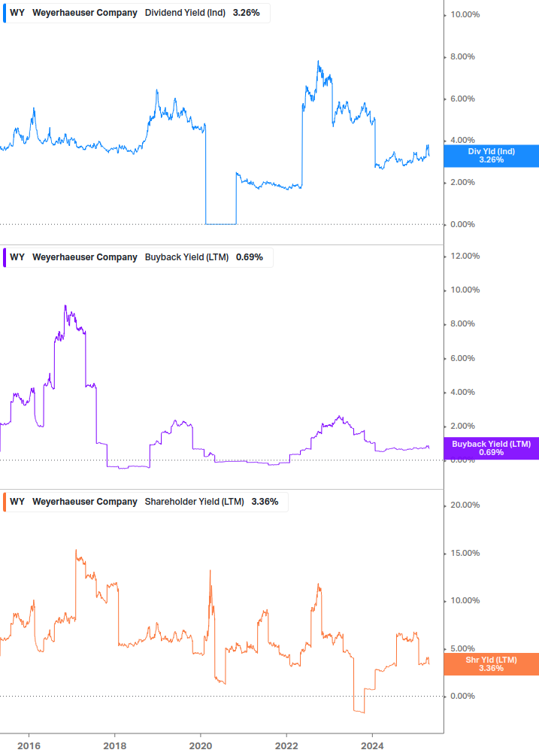Image resolution: width=539 pixels, height=756 pixels.
Task: Click the Shareholder Yield (LTM) legend label
Action: coord(194,502)
